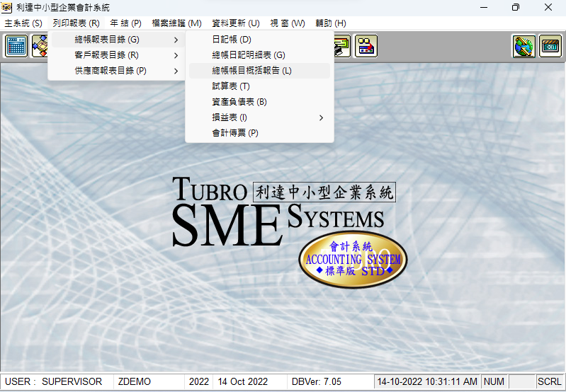Expand the 總帳報表目錄 submenu arrow
This screenshot has width=566, height=392.
click(176, 40)
